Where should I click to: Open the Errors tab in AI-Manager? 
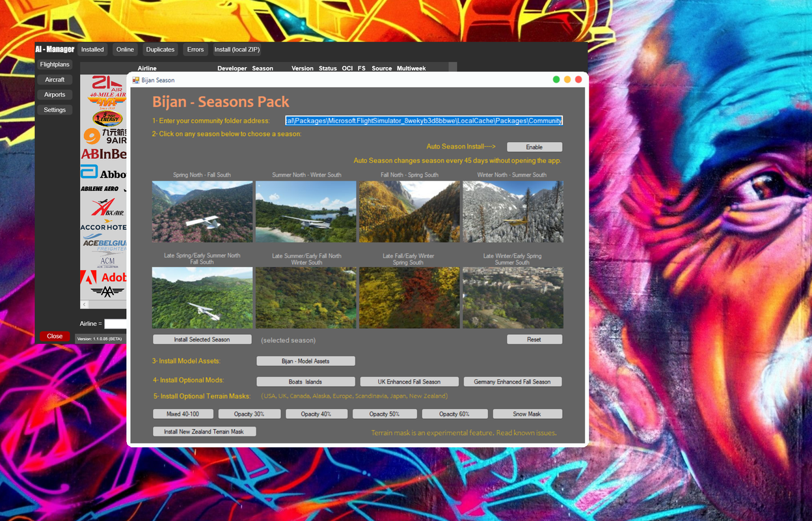click(x=195, y=49)
